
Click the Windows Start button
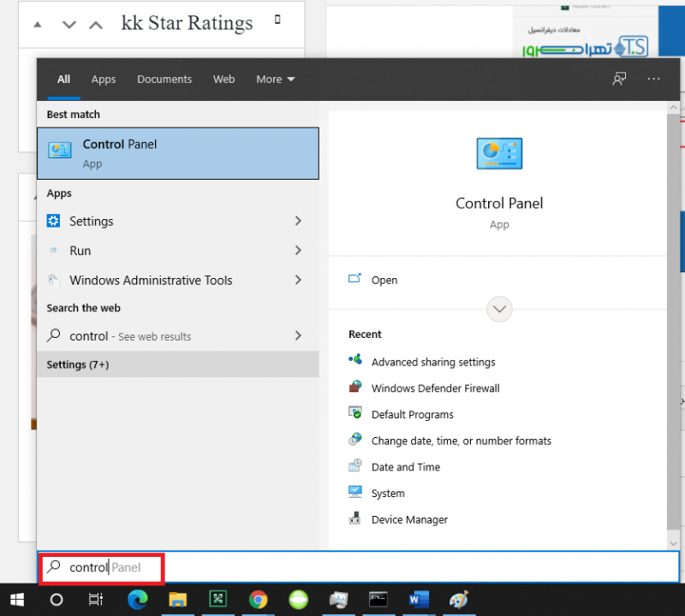pyautogui.click(x=16, y=600)
